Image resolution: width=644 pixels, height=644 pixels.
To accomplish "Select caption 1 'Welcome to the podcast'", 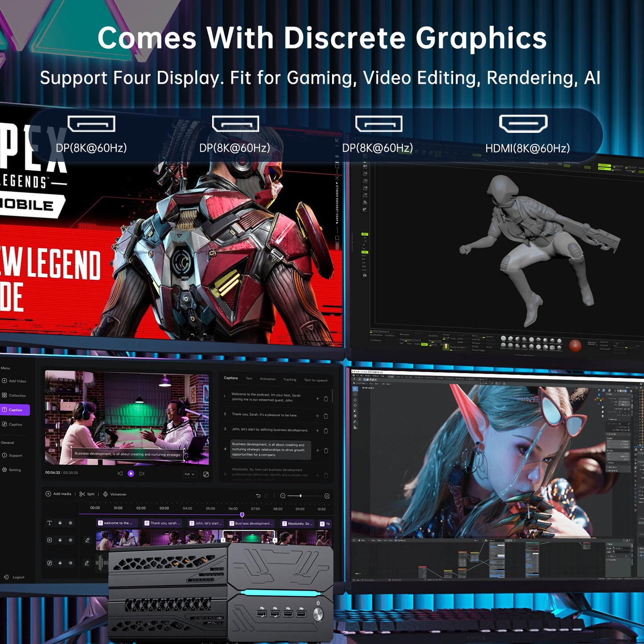I will click(266, 397).
